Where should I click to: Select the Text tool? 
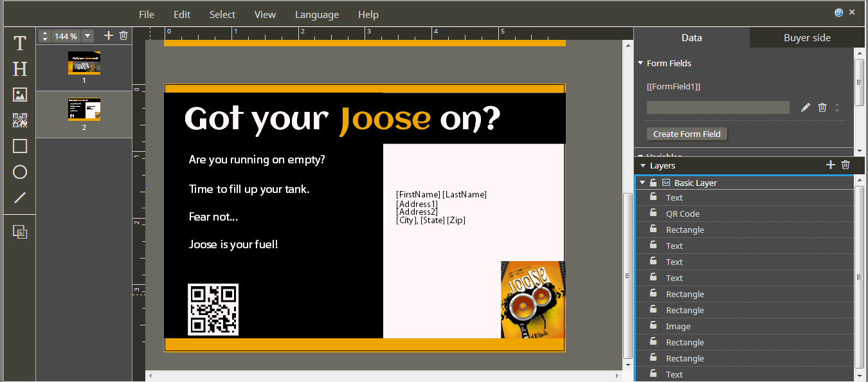click(x=20, y=43)
